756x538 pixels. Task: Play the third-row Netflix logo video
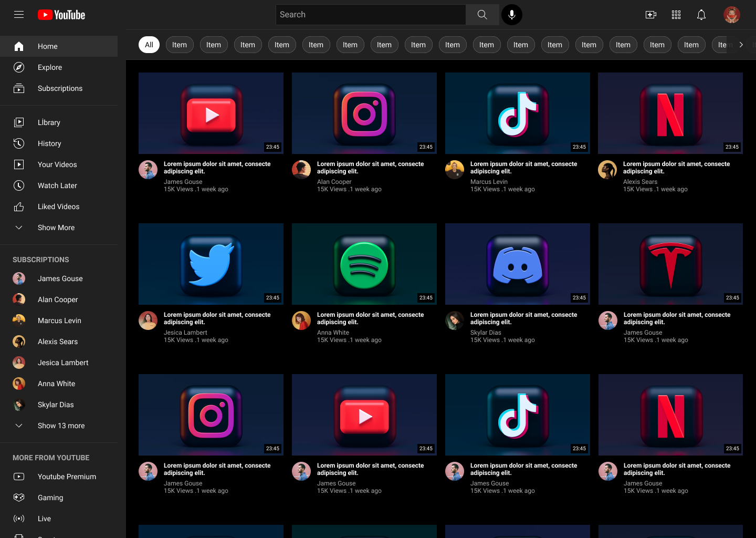click(x=670, y=415)
